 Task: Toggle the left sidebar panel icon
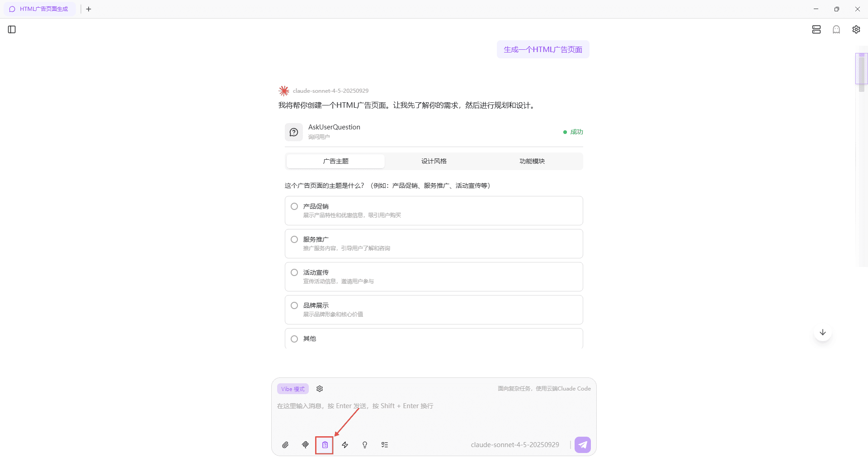coord(12,29)
